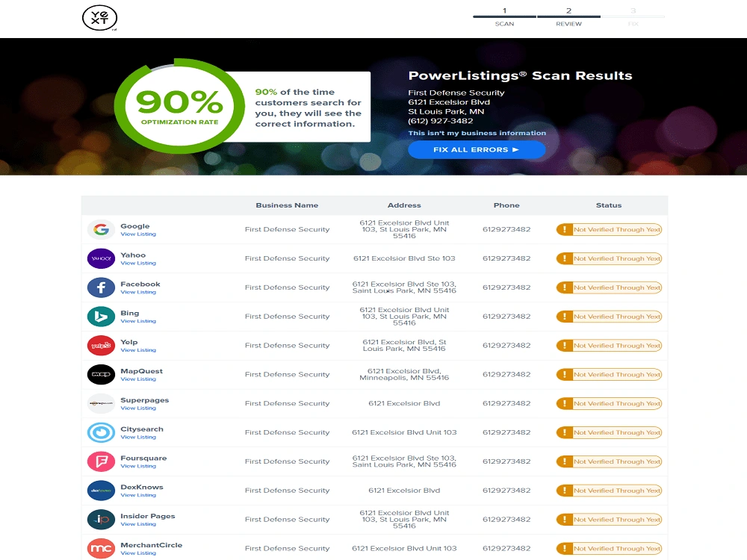Click the Yext logo

(x=99, y=18)
